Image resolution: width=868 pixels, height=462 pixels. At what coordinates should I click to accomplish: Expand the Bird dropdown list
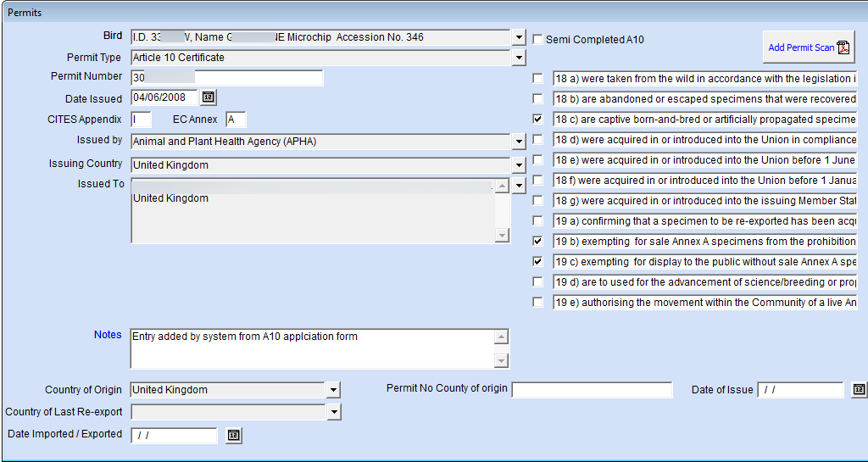[x=518, y=37]
